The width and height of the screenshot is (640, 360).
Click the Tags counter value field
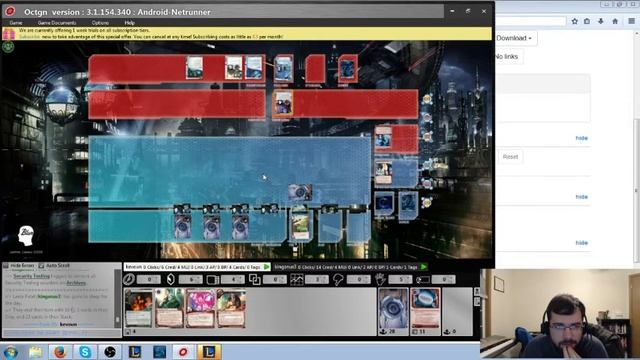coord(444,280)
